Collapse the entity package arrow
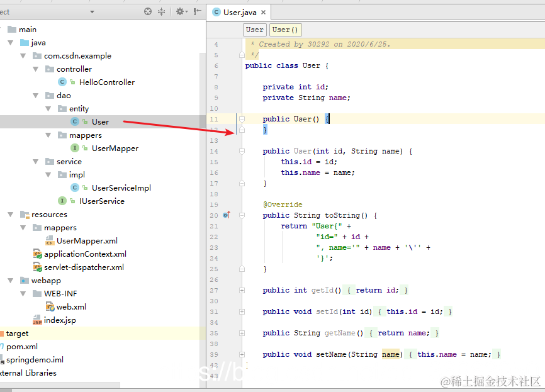This screenshot has width=545, height=392. [48, 109]
